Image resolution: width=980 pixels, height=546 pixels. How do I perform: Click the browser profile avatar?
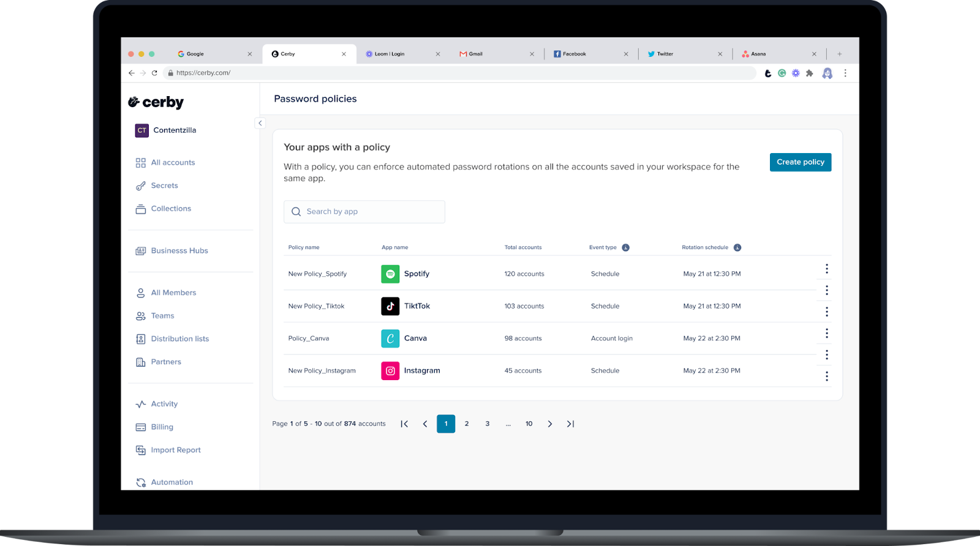pyautogui.click(x=827, y=73)
